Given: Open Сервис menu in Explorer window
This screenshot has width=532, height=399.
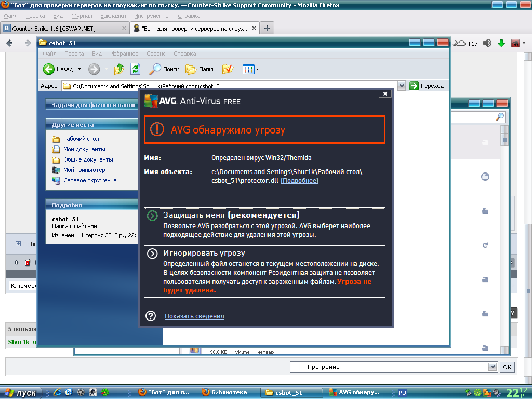Looking at the screenshot, I should pyautogui.click(x=156, y=54).
